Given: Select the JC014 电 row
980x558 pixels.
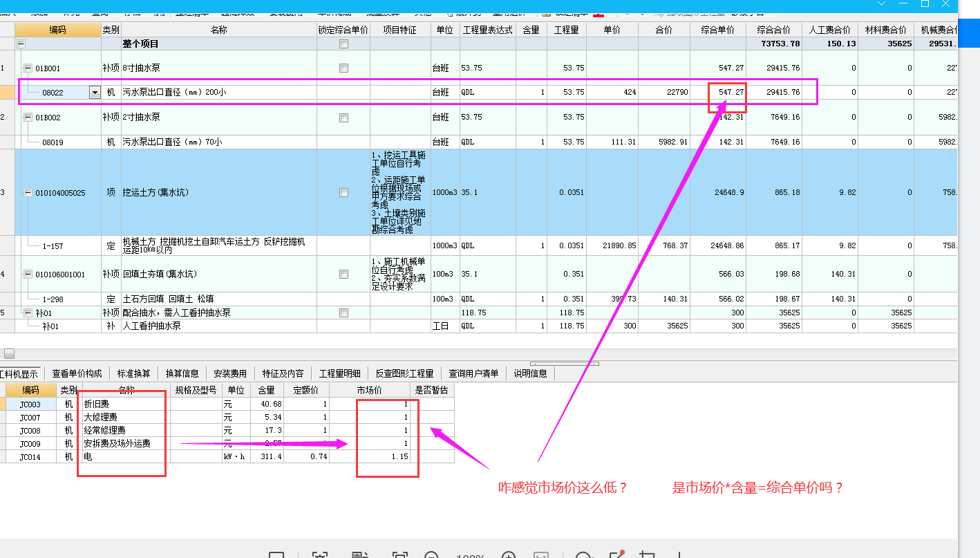Looking at the screenshot, I should tap(227, 456).
